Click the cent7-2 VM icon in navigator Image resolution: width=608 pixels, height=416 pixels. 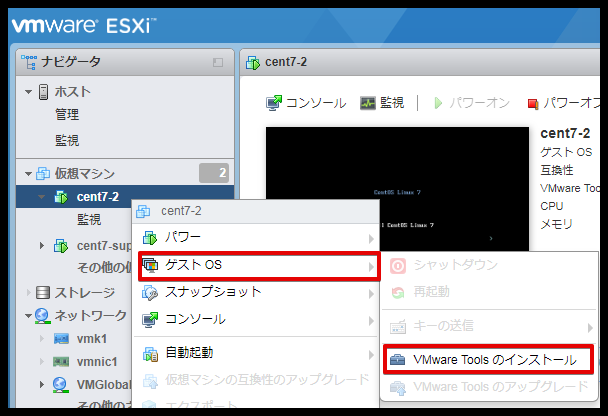(x=61, y=197)
